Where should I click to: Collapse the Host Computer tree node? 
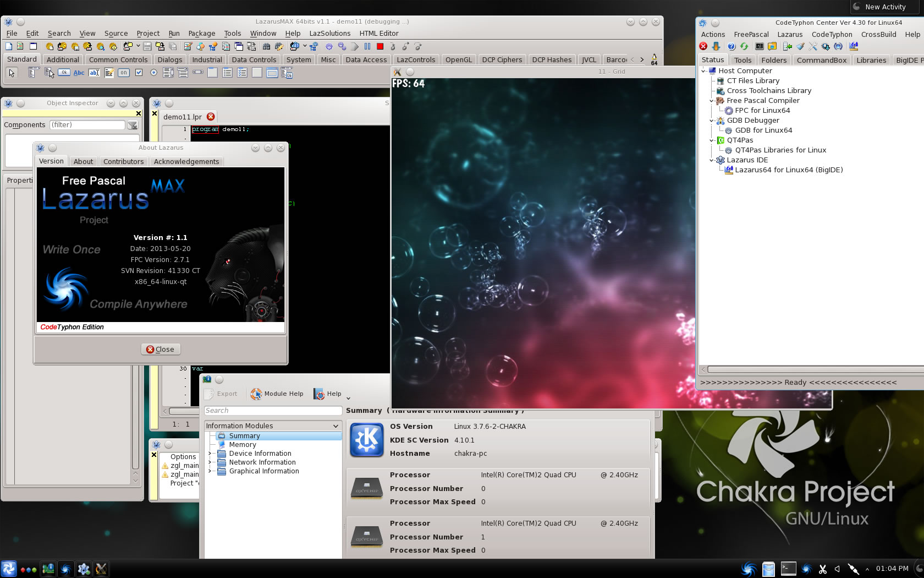[x=703, y=71]
